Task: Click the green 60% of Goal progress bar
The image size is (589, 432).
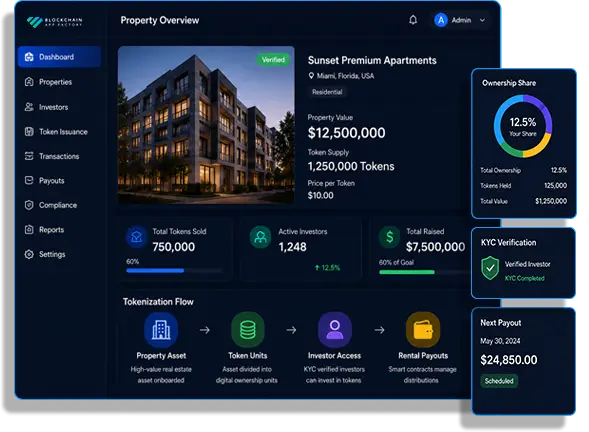Action: pyautogui.click(x=407, y=272)
